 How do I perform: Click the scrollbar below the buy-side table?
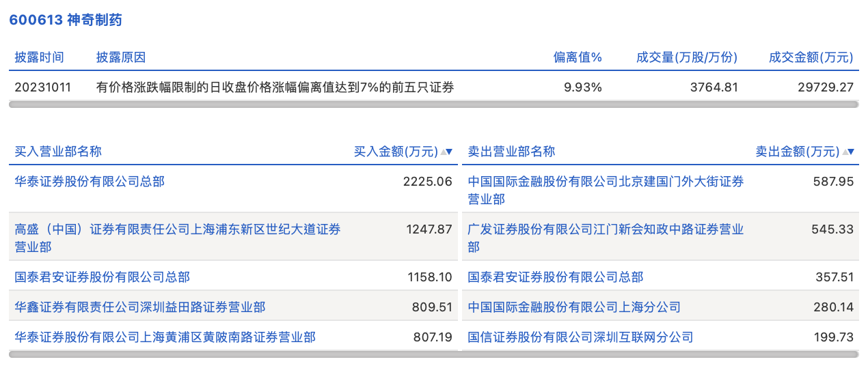pyautogui.click(x=233, y=354)
